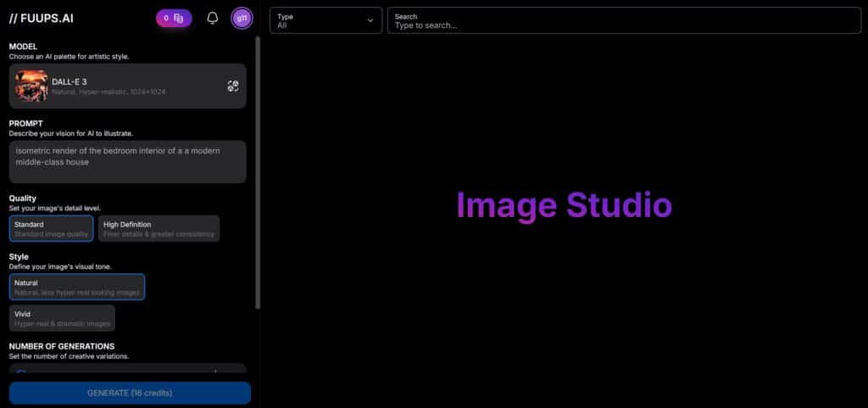Click the Image Studio heading
The image size is (868, 408).
click(x=564, y=204)
